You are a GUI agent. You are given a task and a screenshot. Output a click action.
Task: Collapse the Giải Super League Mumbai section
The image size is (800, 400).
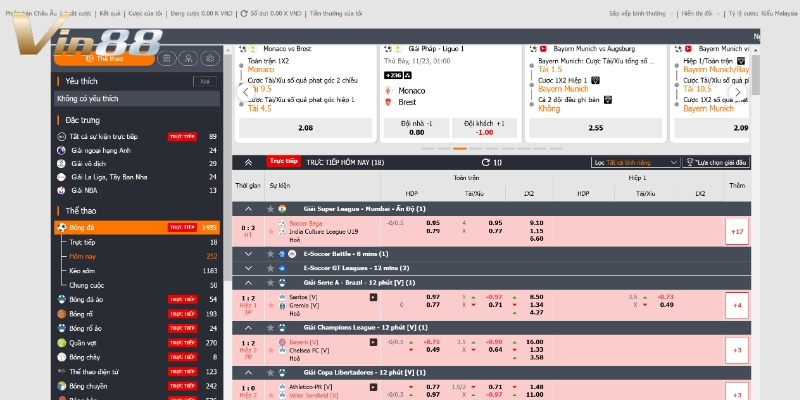tap(248, 209)
